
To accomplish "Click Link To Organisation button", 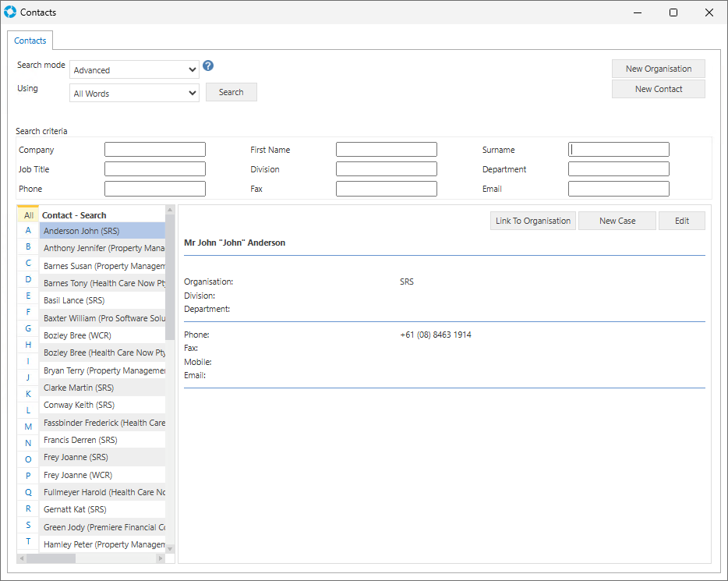I will point(533,221).
